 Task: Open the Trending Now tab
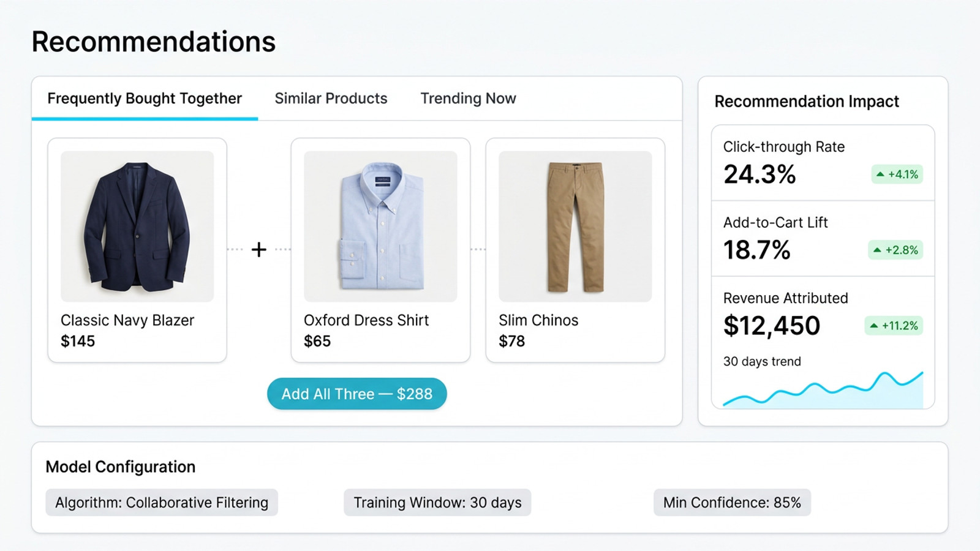(467, 99)
